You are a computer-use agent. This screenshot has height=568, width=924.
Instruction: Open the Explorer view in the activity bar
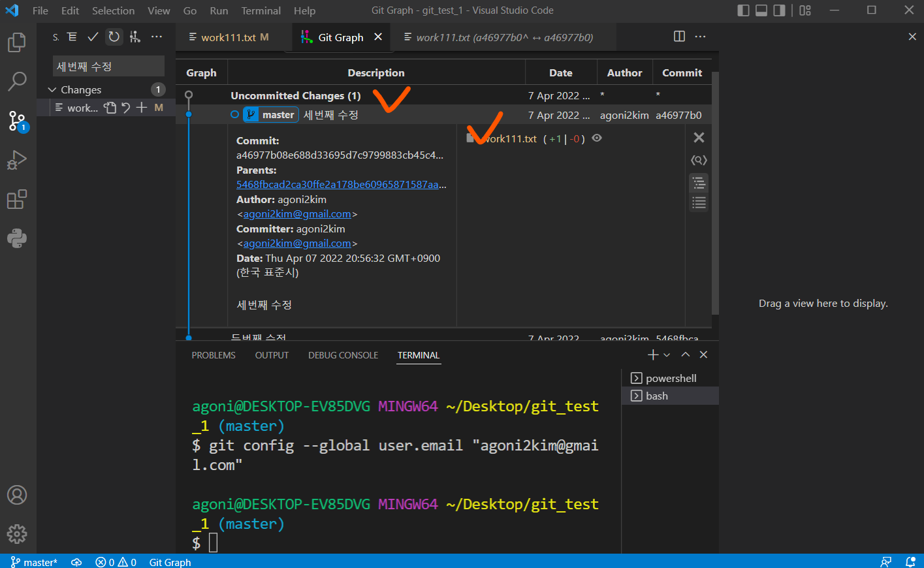point(16,42)
